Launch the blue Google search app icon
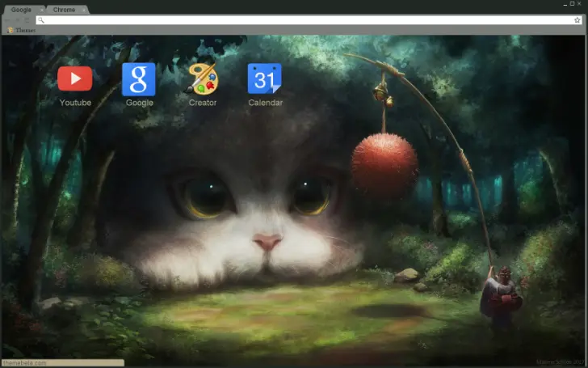This screenshot has width=588, height=368. point(139,79)
